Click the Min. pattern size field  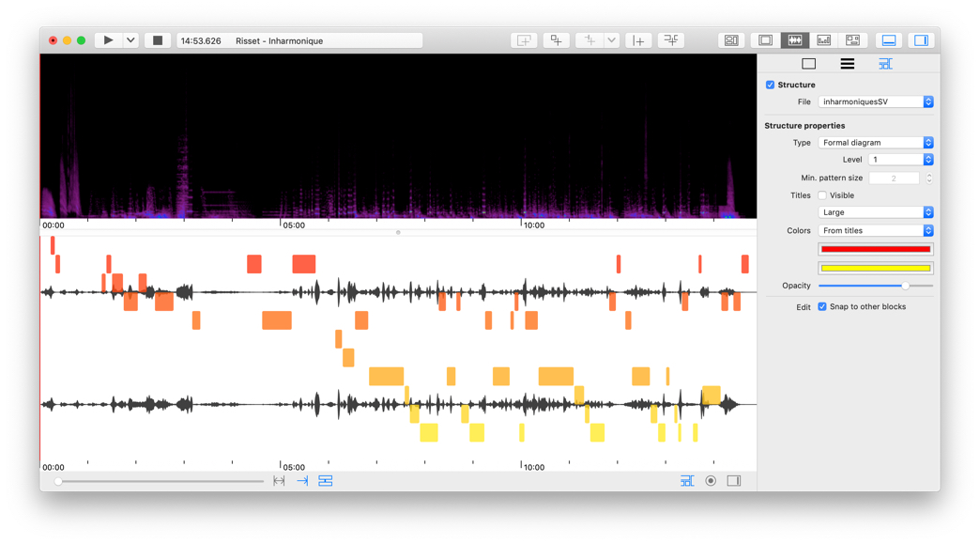tap(894, 179)
